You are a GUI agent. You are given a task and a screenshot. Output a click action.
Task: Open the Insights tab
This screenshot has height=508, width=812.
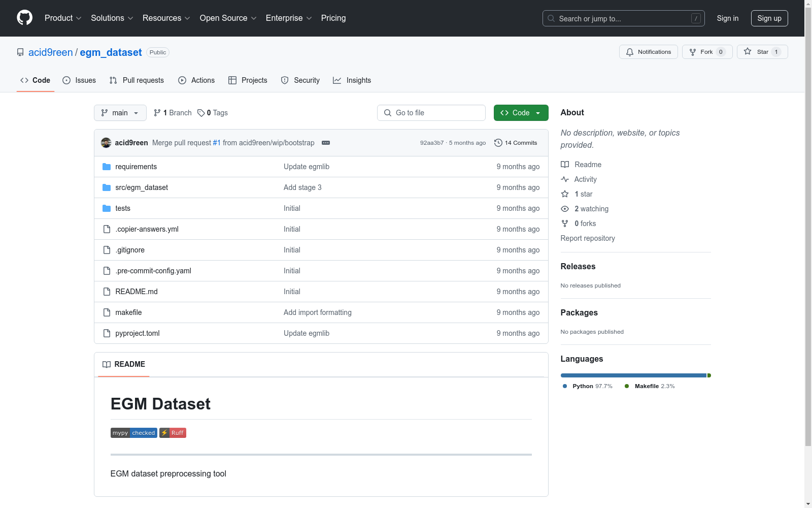(352, 80)
